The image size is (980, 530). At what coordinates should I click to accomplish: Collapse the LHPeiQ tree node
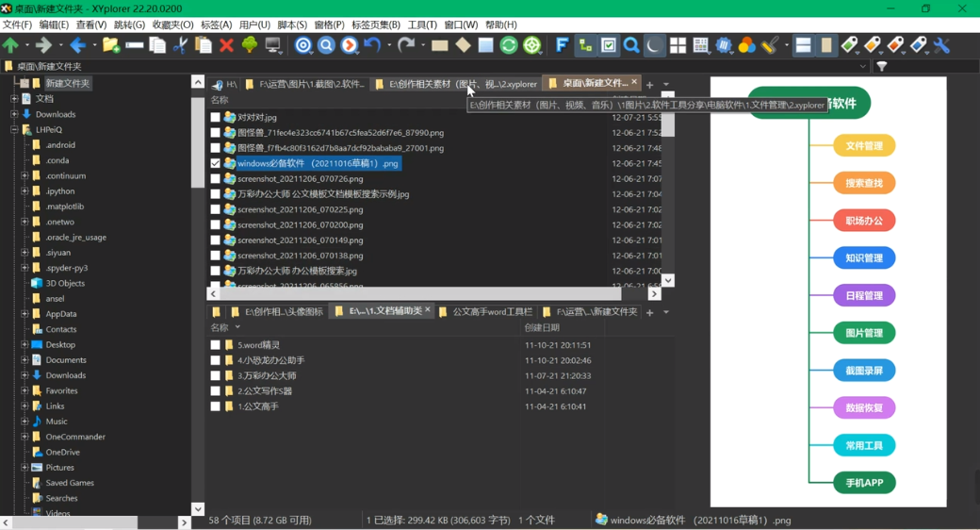click(x=14, y=130)
